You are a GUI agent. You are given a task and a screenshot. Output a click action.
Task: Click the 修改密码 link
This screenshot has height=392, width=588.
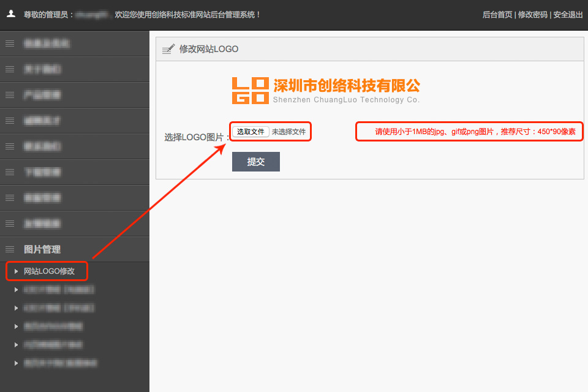point(532,14)
